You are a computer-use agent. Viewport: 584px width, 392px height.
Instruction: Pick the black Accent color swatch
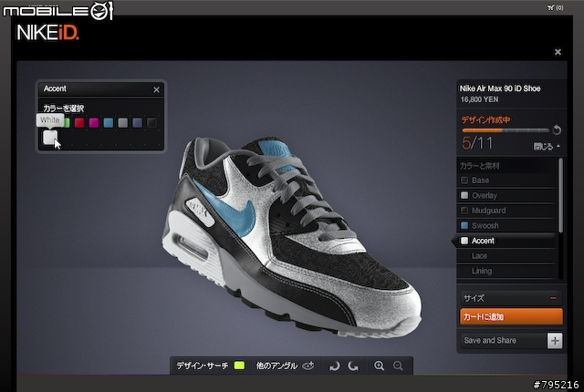[x=152, y=123]
